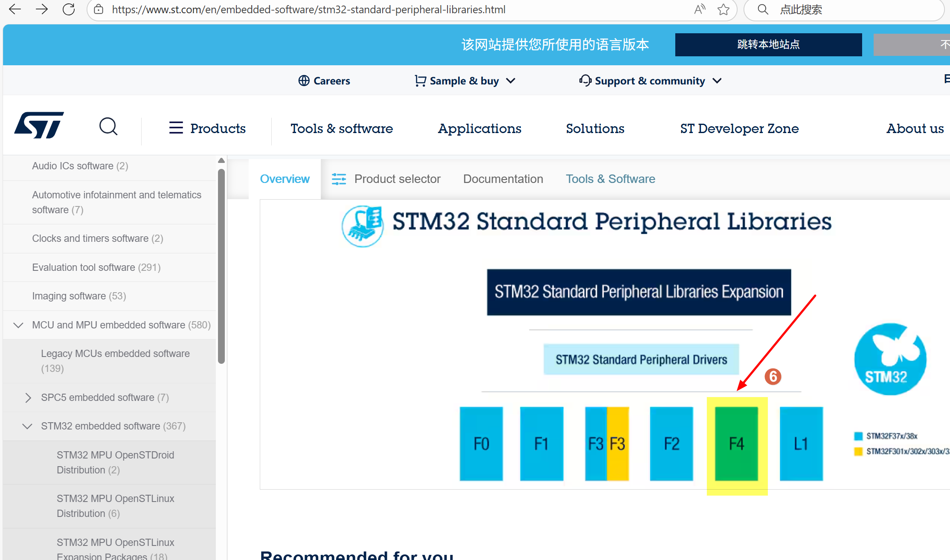Click STM32 Standard Peripheral Libraries Expansion banner

point(639,292)
